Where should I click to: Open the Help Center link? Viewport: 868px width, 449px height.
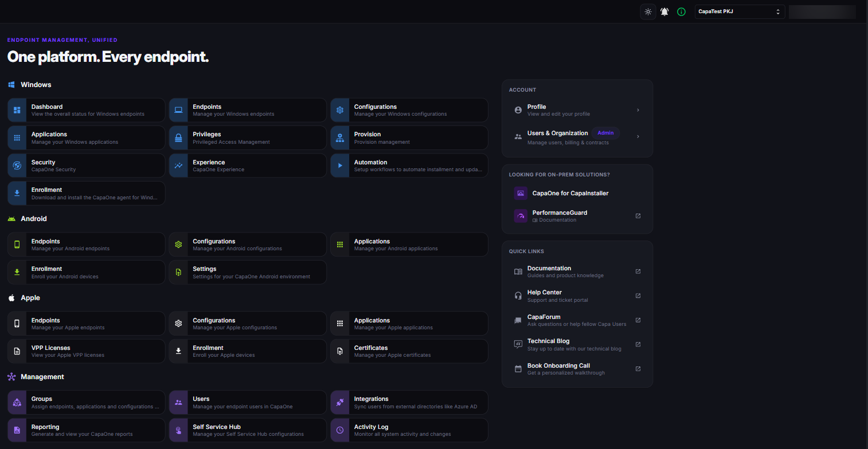tap(577, 296)
